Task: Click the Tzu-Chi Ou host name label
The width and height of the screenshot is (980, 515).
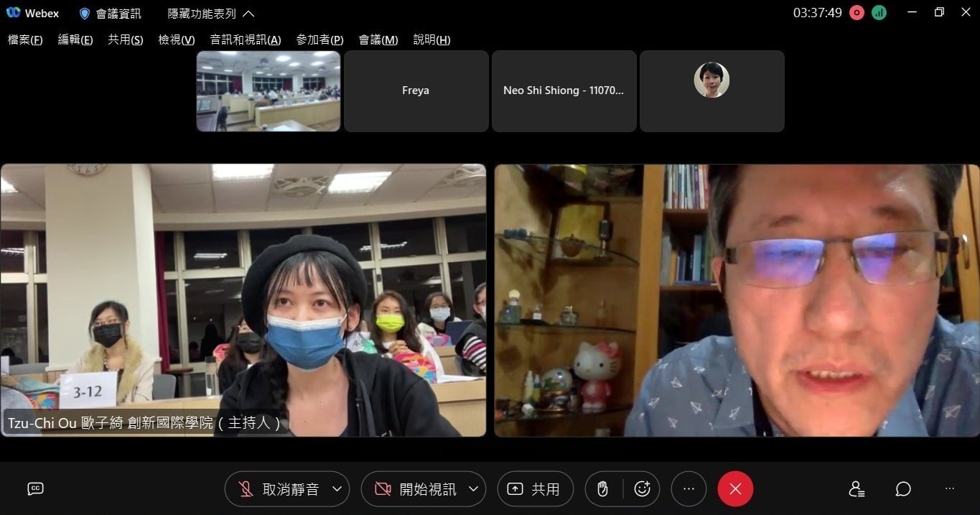Action: (x=146, y=423)
